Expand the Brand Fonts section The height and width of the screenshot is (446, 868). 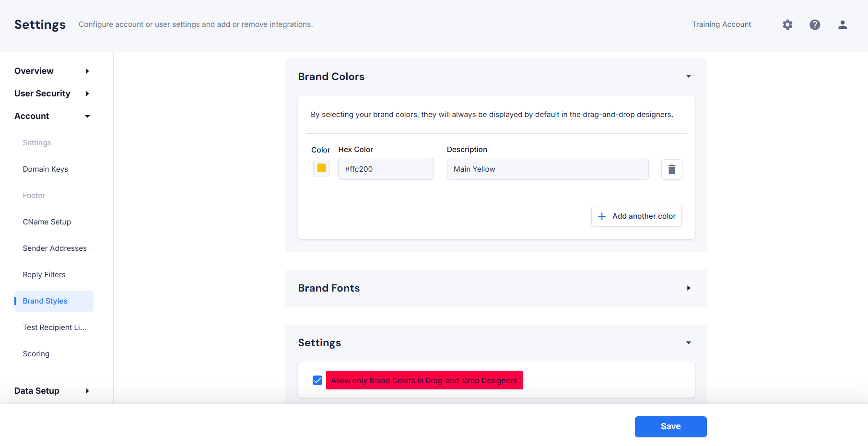[x=688, y=288]
